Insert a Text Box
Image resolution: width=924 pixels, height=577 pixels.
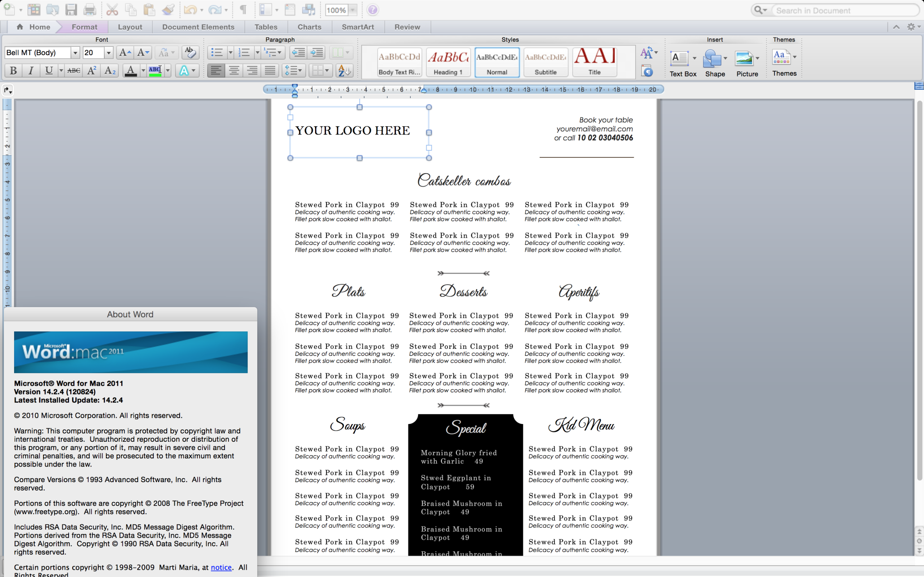coord(679,58)
